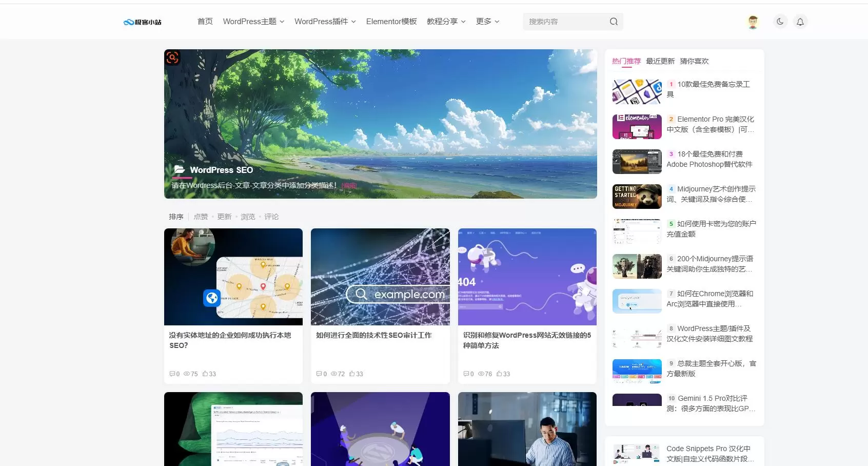Open notifications bell icon
This screenshot has height=466, width=868.
800,22
